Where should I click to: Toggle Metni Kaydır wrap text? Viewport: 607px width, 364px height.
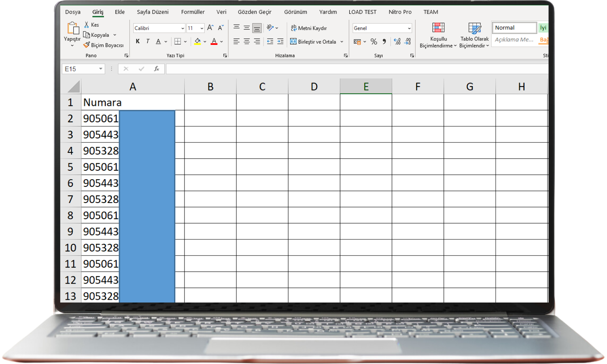coord(309,28)
